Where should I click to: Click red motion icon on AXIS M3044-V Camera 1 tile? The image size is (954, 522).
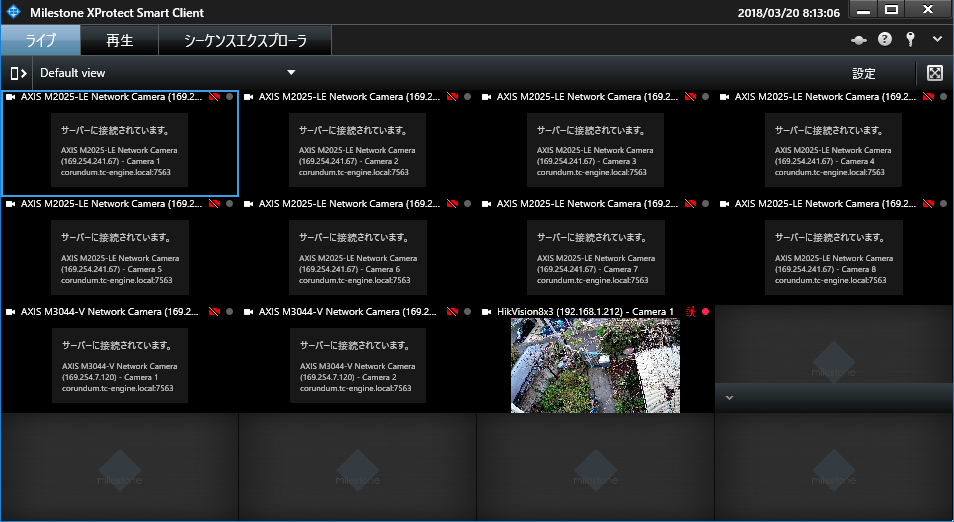pos(214,311)
